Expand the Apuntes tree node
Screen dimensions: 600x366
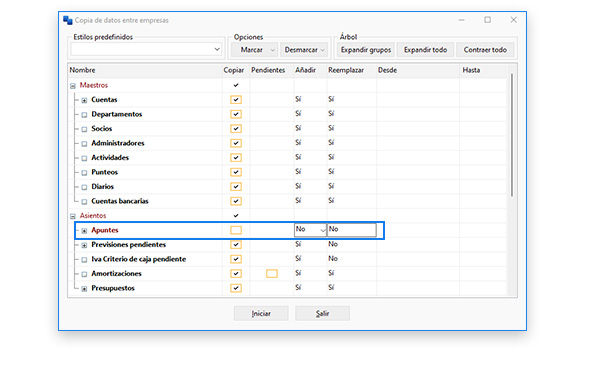84,231
